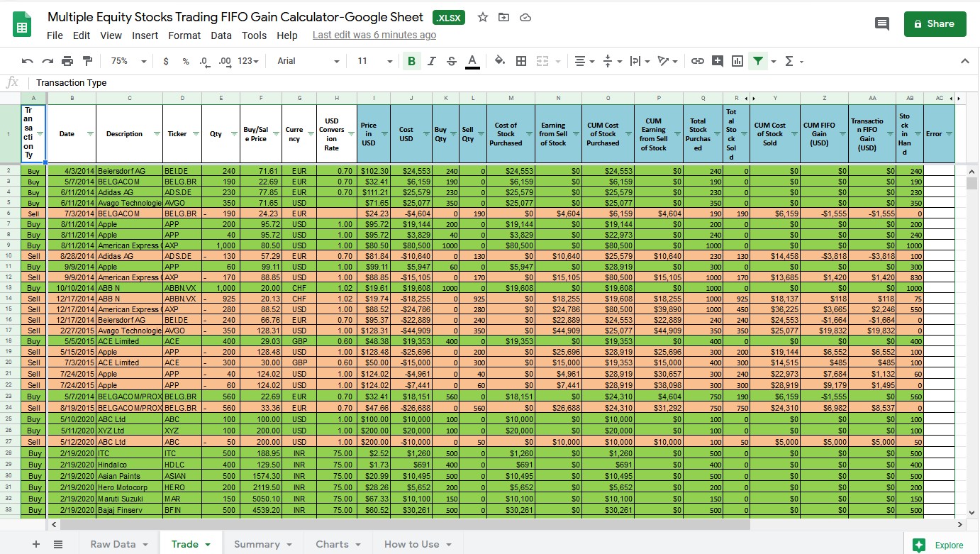The height and width of the screenshot is (554, 980).
Task: Toggle strikethrough formatting
Action: 452,61
